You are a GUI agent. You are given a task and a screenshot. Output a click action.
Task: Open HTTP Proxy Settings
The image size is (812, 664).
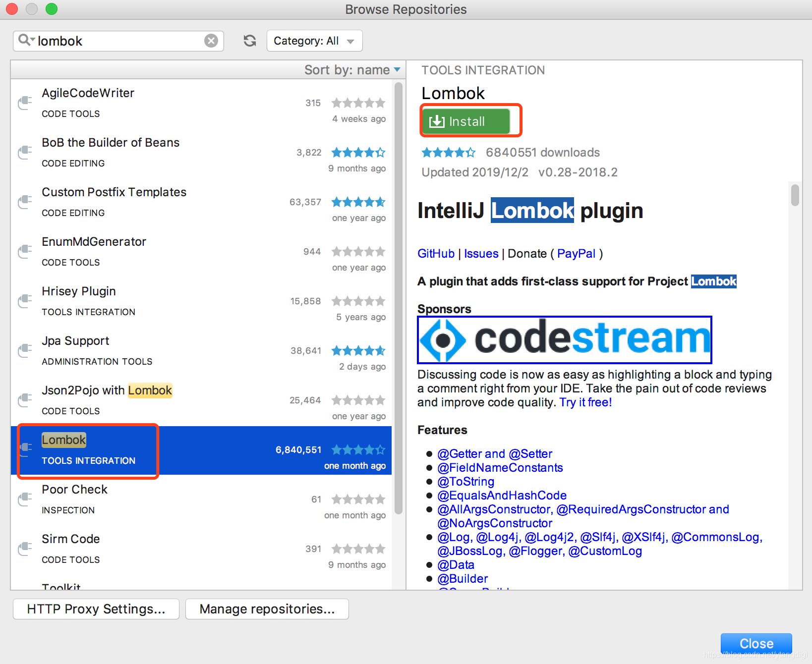tap(96, 609)
